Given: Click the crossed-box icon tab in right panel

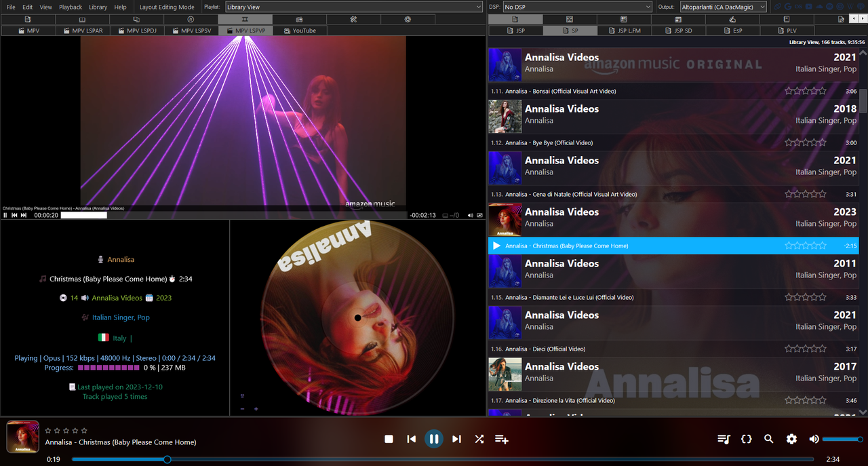Looking at the screenshot, I should click(570, 19).
